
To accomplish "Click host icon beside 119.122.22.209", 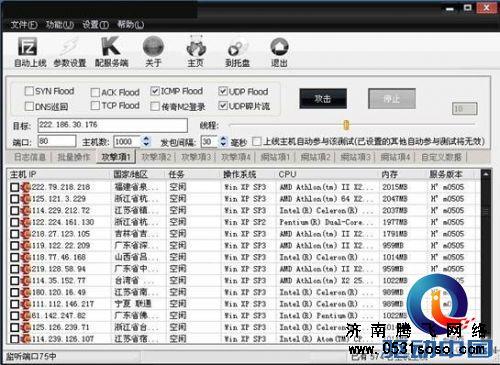I will (x=26, y=245).
